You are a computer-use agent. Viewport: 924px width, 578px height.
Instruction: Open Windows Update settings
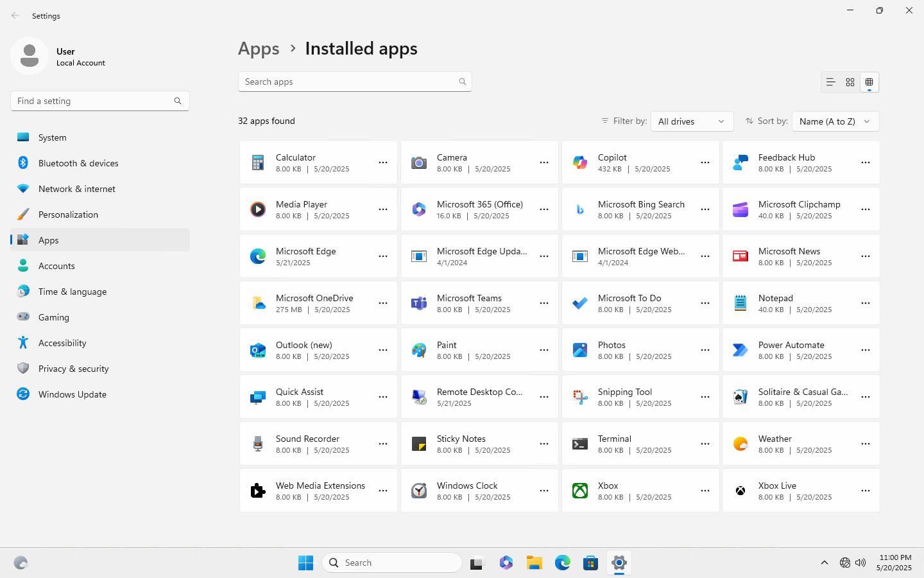100,394
